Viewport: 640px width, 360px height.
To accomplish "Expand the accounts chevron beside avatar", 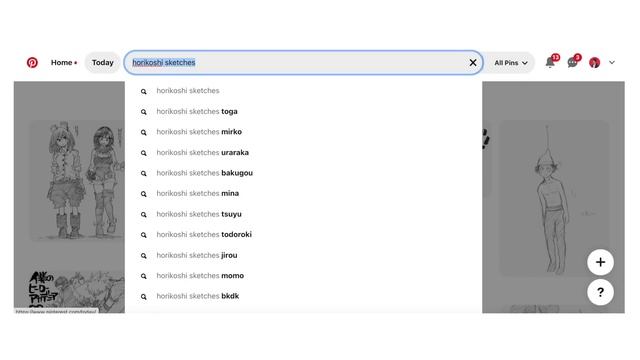I will pos(611,62).
